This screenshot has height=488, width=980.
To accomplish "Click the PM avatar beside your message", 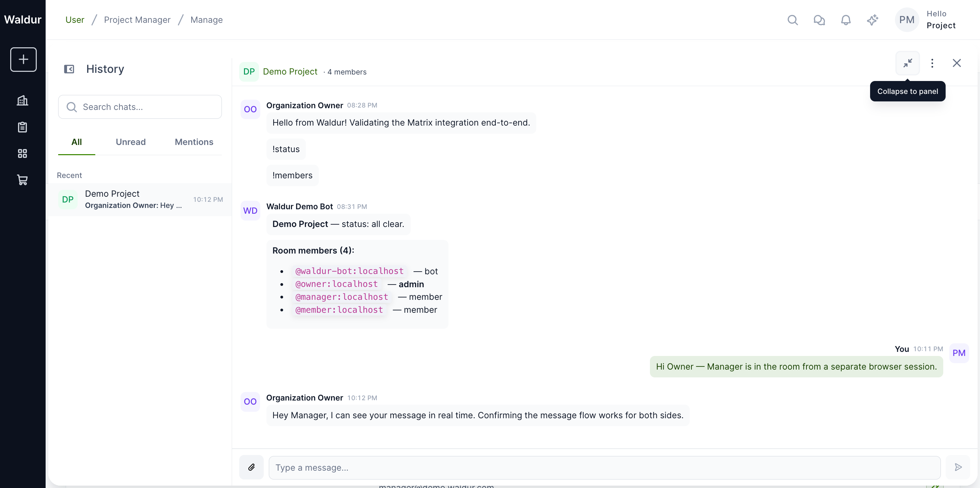I will pos(959,353).
